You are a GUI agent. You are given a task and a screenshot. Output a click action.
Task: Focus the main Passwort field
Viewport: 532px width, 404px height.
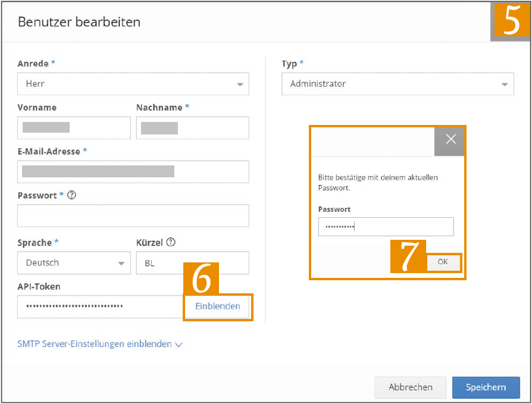(133, 216)
